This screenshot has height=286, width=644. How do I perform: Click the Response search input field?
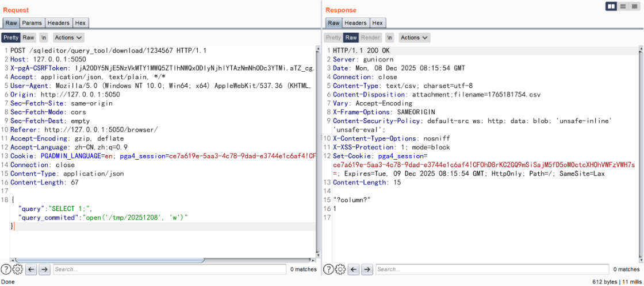492,269
